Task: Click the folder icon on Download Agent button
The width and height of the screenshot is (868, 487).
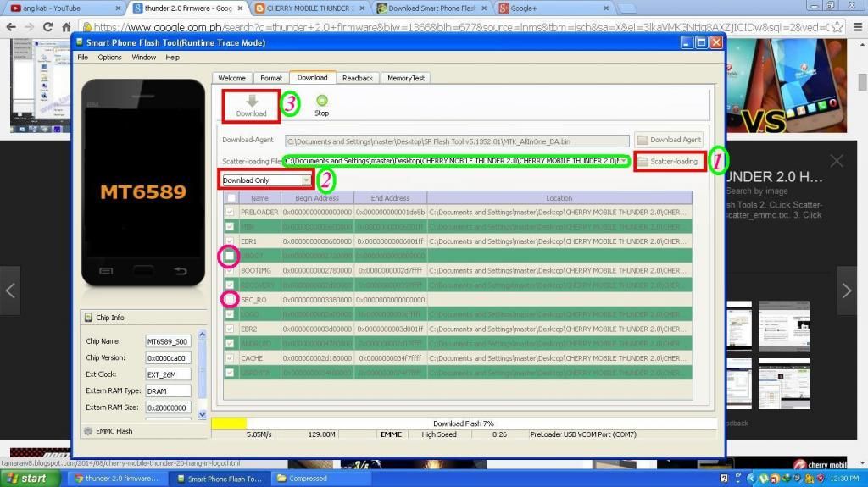Action: coord(643,140)
